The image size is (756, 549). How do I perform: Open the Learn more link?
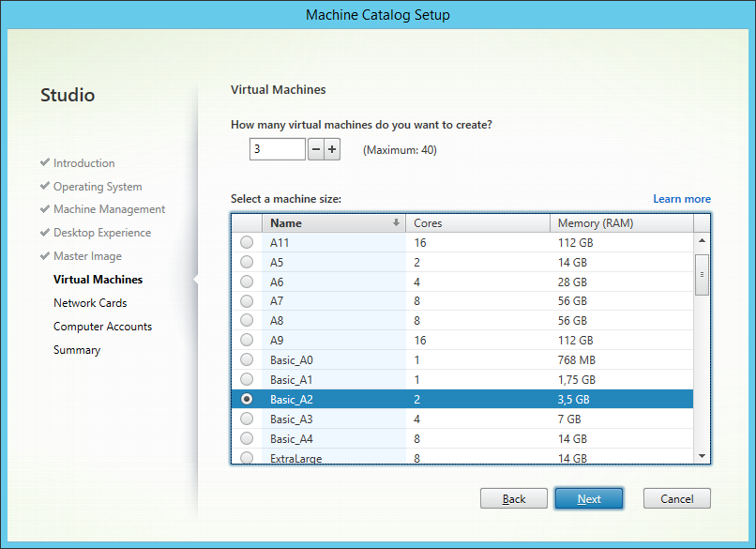click(682, 199)
